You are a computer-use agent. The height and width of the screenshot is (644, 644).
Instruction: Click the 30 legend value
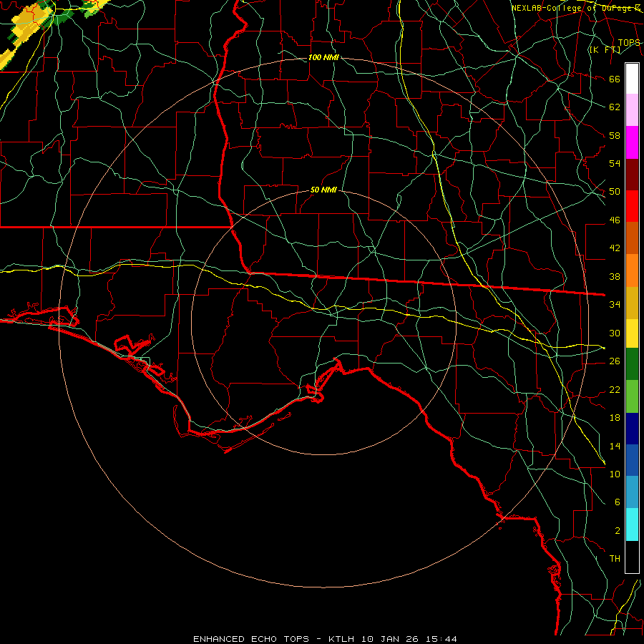[x=615, y=333]
